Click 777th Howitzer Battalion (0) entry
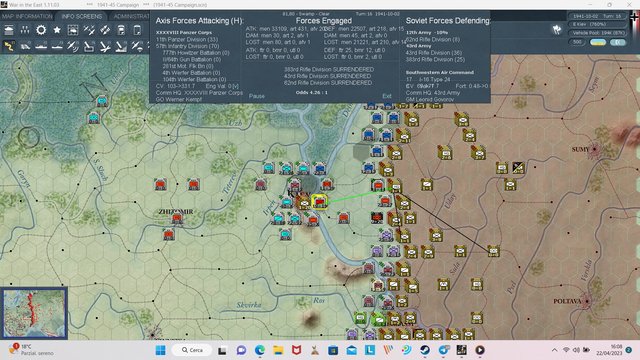Image resolution: width=640 pixels, height=360 pixels. click(x=196, y=53)
